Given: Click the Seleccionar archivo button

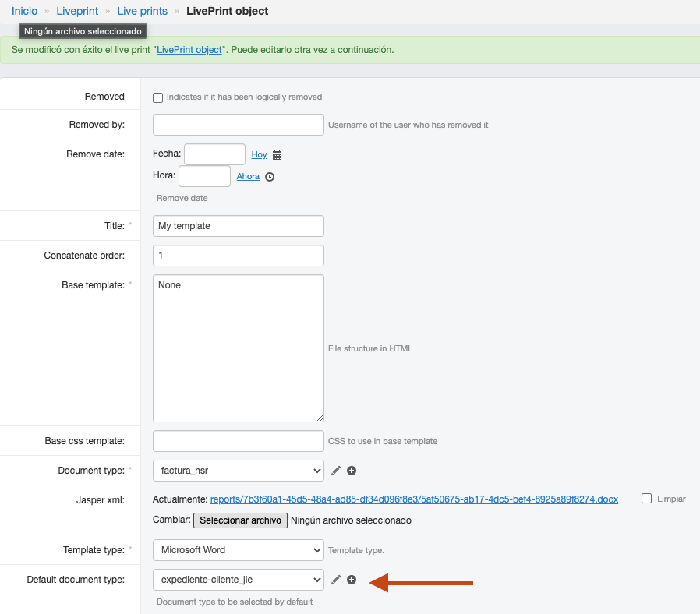Looking at the screenshot, I should (x=240, y=520).
